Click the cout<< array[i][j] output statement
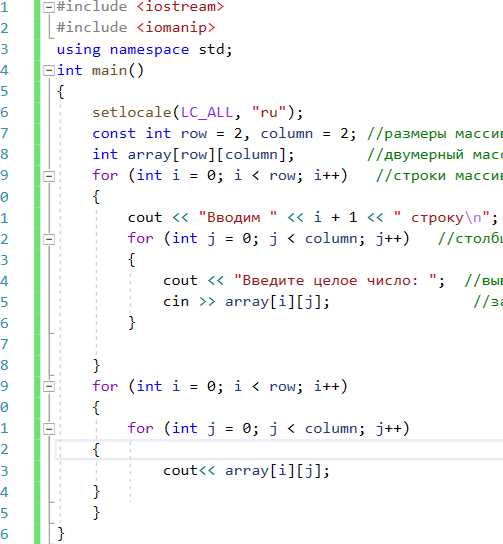The width and height of the screenshot is (503, 544). pyautogui.click(x=246, y=471)
